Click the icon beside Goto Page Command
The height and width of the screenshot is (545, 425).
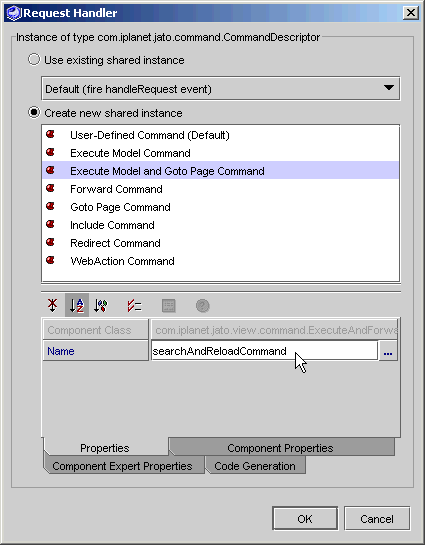coord(51,206)
